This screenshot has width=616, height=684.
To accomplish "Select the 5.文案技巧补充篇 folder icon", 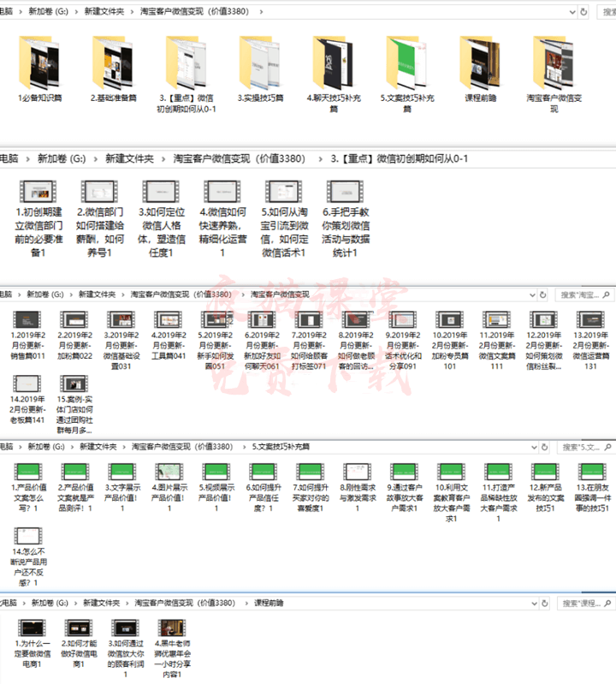I will tap(406, 62).
